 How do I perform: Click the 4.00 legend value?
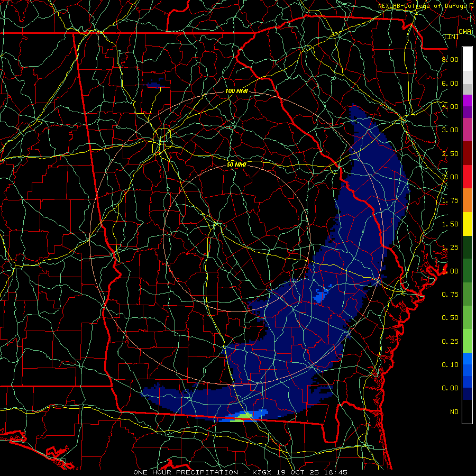(450, 106)
